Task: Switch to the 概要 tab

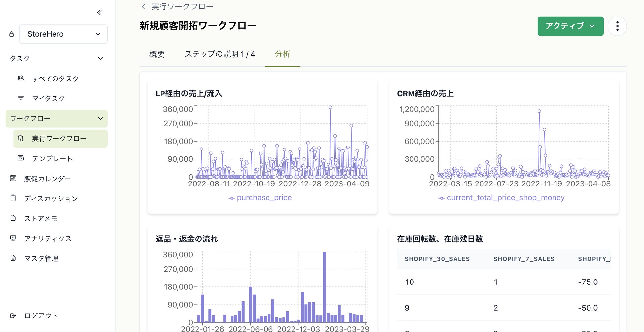Action: coord(157,54)
